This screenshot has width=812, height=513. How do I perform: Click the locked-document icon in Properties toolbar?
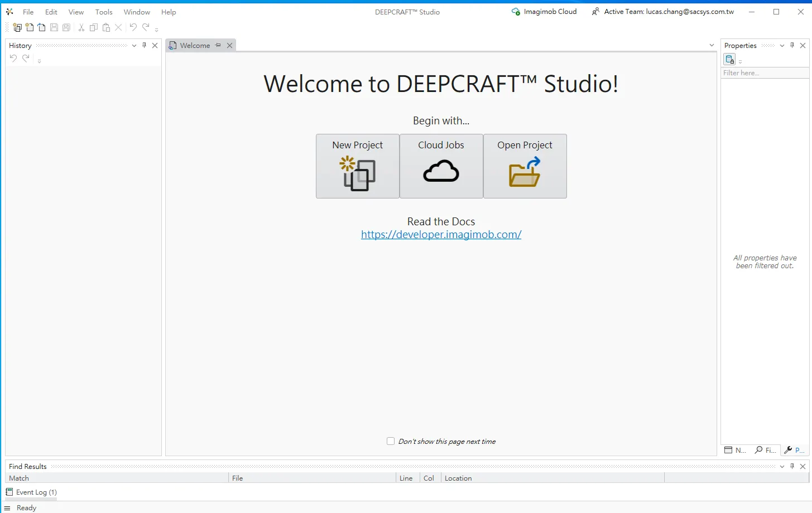coord(729,60)
